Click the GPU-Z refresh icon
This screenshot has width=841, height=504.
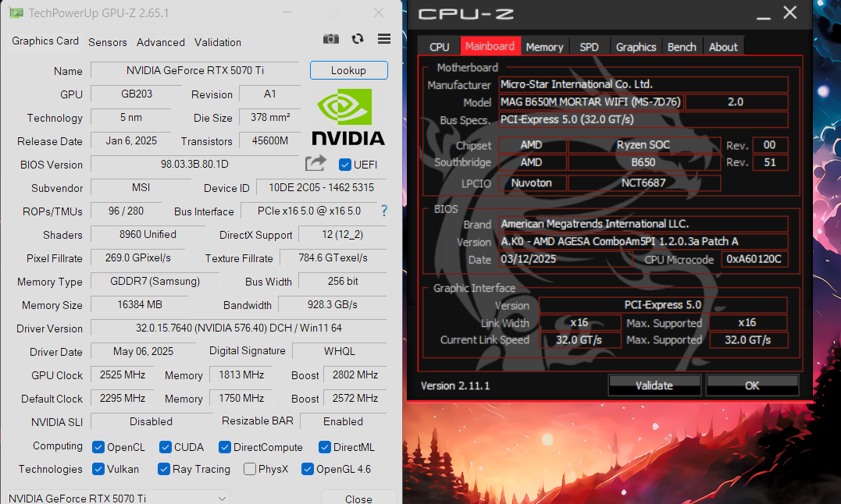click(357, 39)
